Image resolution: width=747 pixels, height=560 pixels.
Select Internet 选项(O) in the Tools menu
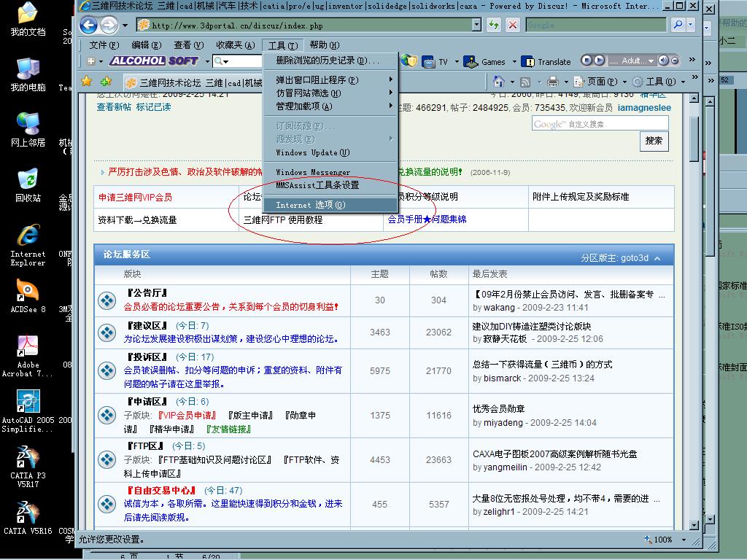330,205
